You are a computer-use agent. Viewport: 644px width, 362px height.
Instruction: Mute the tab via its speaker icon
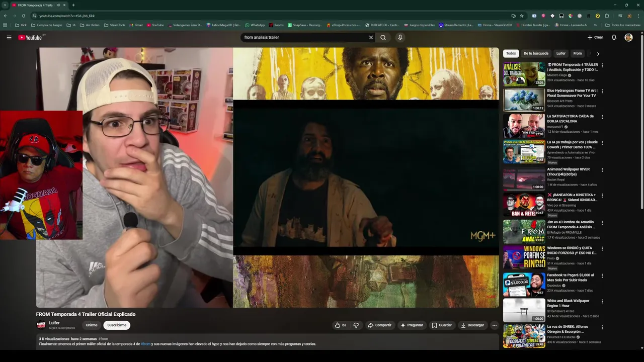58,5
